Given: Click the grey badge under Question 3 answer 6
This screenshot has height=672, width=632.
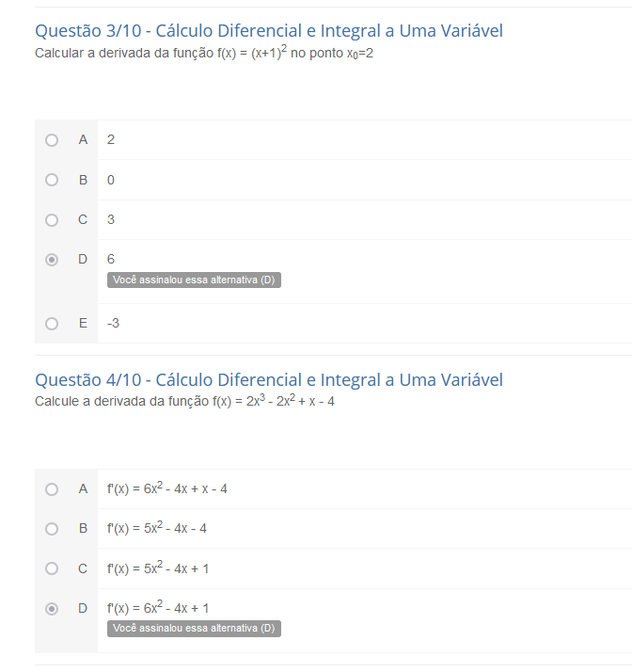Looking at the screenshot, I should point(194,280).
